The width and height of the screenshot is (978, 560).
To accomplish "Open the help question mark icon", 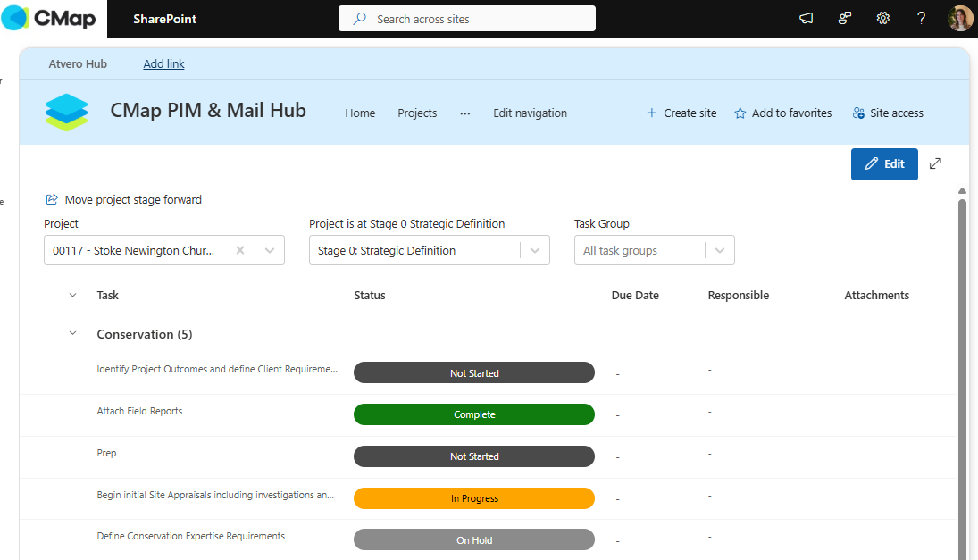I will (x=921, y=18).
